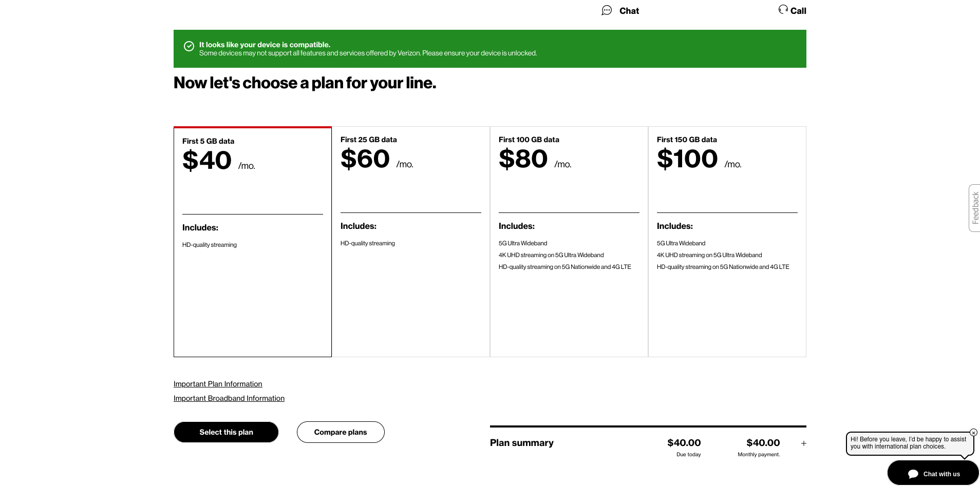This screenshot has width=980, height=486.
Task: Click the Plan summary heading
Action: click(x=522, y=443)
